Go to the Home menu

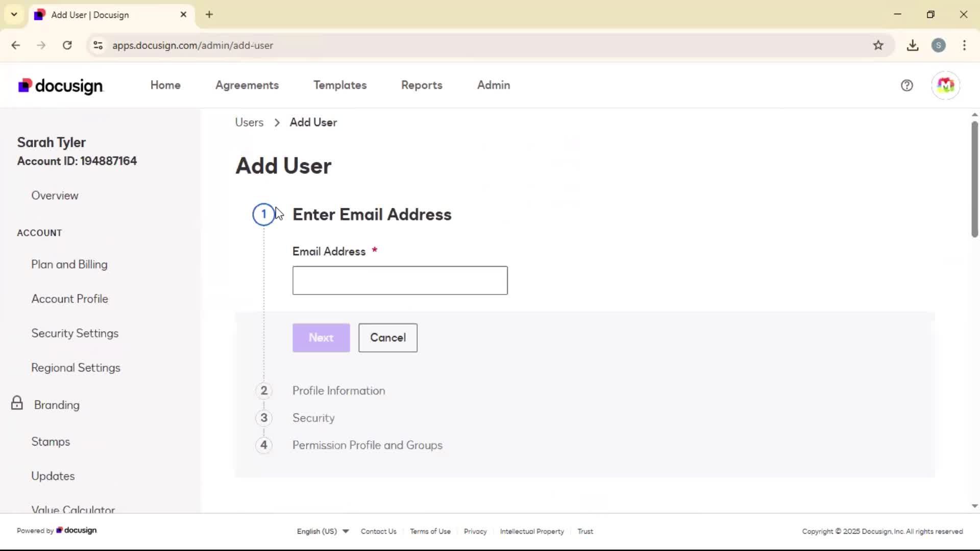tap(165, 85)
